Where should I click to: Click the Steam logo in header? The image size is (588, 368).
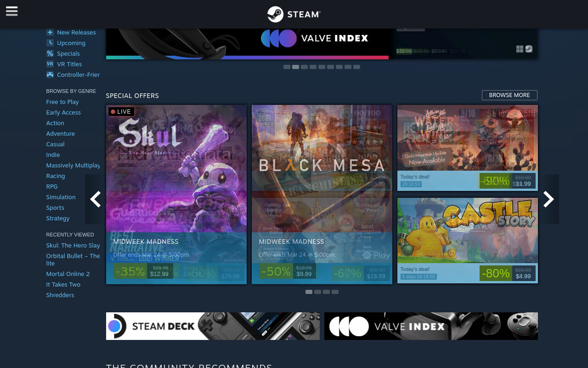pyautogui.click(x=294, y=14)
